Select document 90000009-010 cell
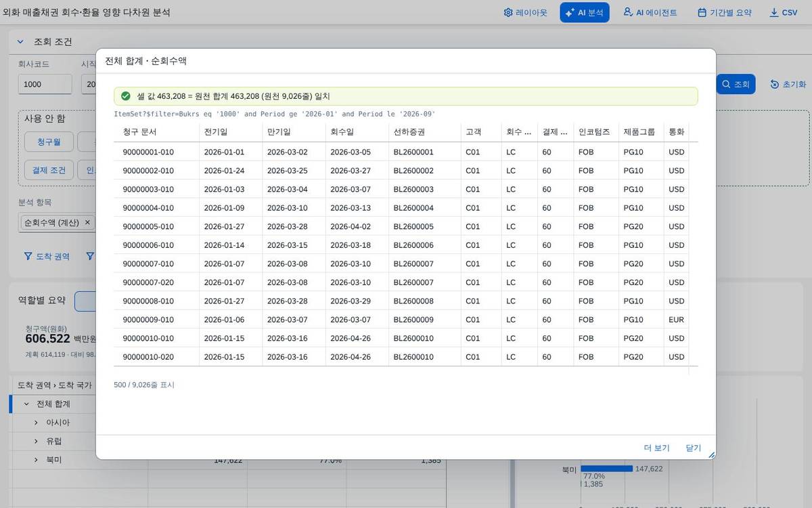Image resolution: width=812 pixels, height=508 pixels. (x=156, y=320)
